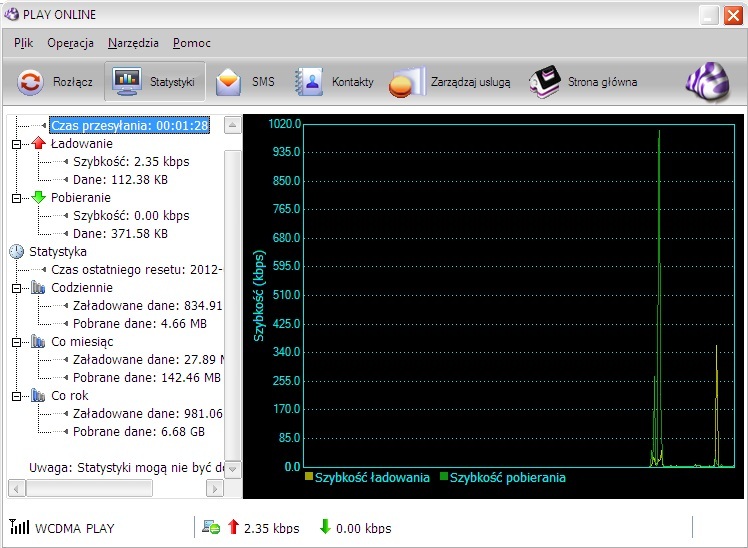This screenshot has width=748, height=548.
Task: Open Strona główna house icon
Action: pyautogui.click(x=545, y=82)
